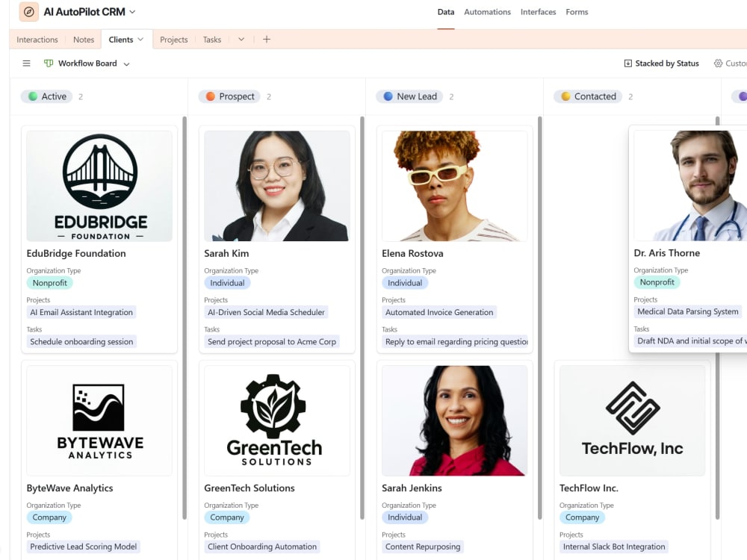Open the Schedule onboarding session task

tap(81, 342)
